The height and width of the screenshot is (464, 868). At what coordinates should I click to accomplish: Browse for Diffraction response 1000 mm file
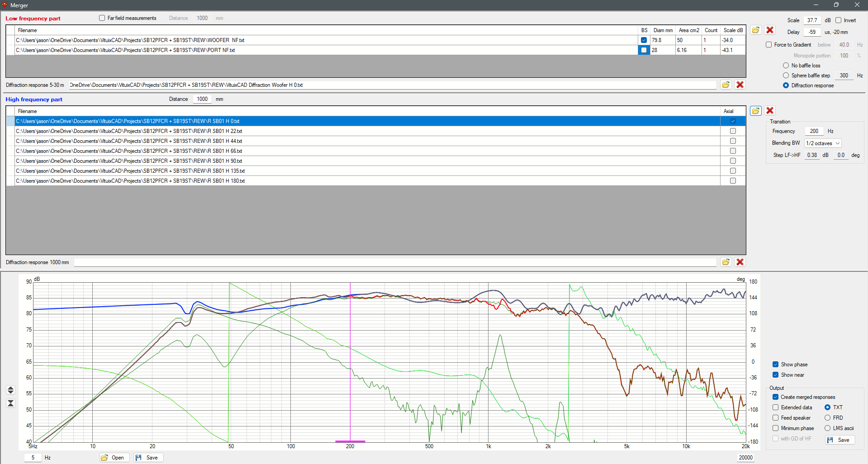point(726,262)
